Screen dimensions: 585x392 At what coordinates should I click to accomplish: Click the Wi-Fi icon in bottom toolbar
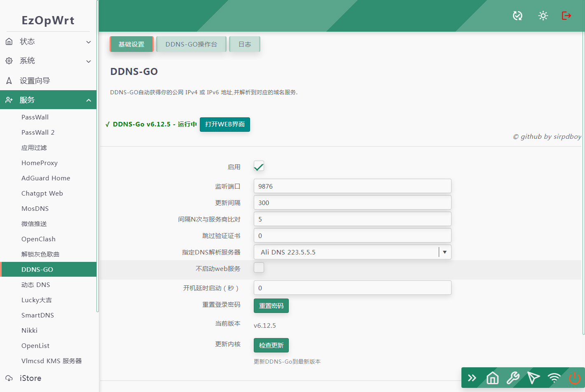[554, 378]
